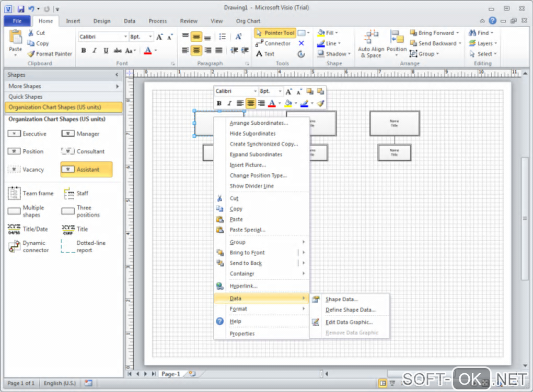This screenshot has height=392, width=533.
Task: Toggle Italic in the ribbon Font group
Action: point(95,51)
